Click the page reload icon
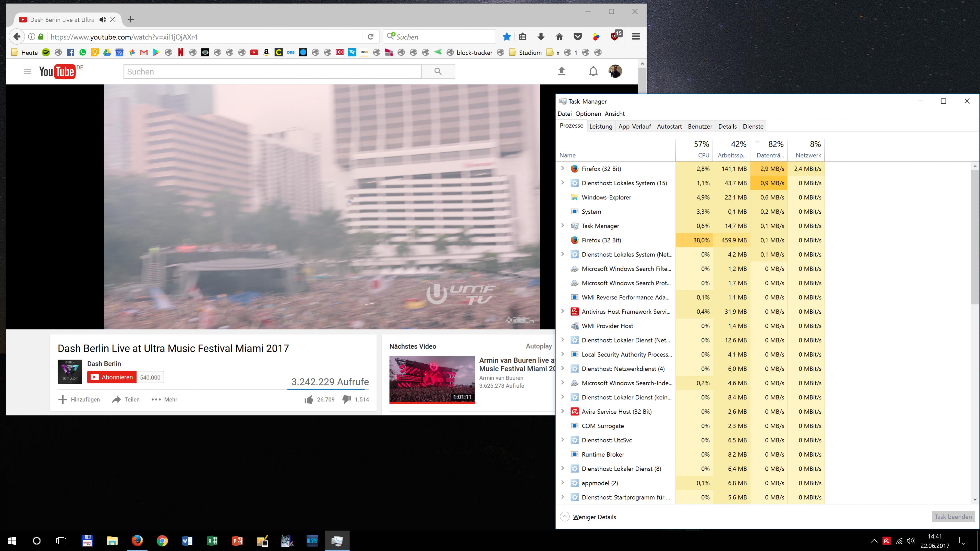 [371, 36]
